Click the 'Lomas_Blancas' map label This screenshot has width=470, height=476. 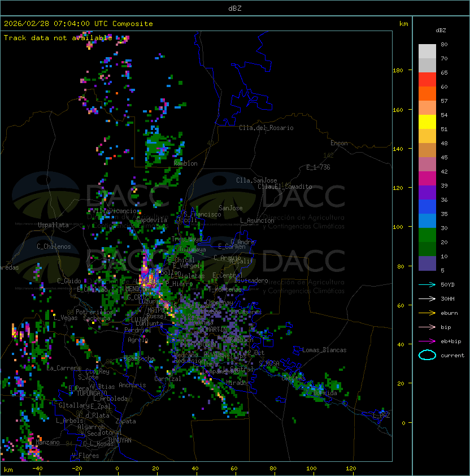pos(324,350)
